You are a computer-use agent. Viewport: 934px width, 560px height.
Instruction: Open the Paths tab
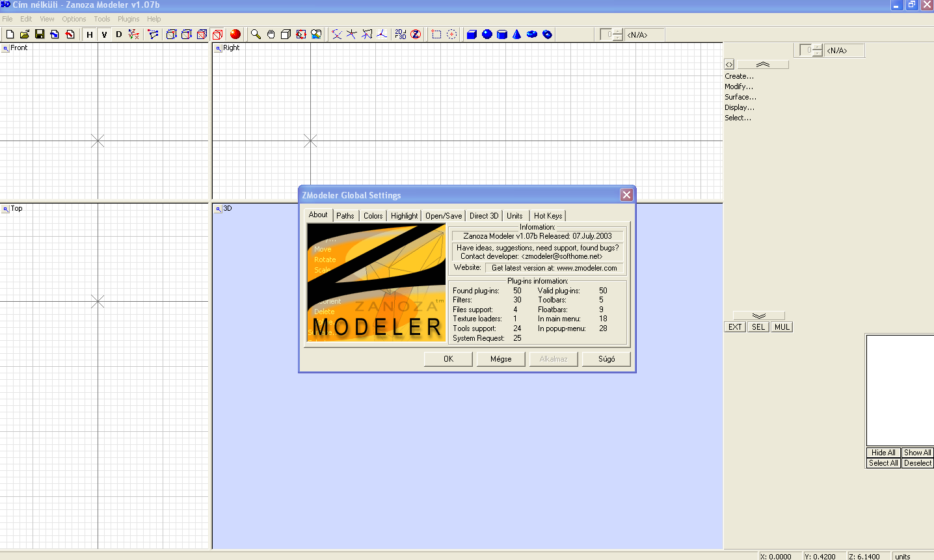tap(345, 216)
